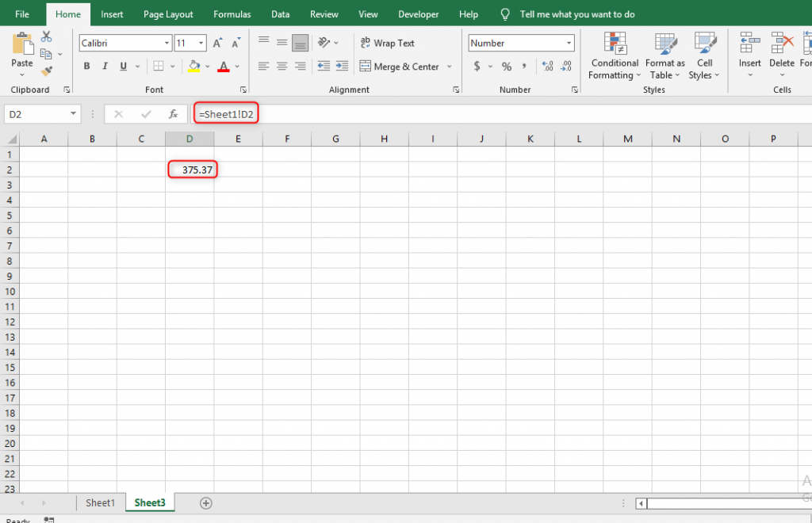The height and width of the screenshot is (523, 812).
Task: Toggle center text alignment
Action: (x=282, y=66)
